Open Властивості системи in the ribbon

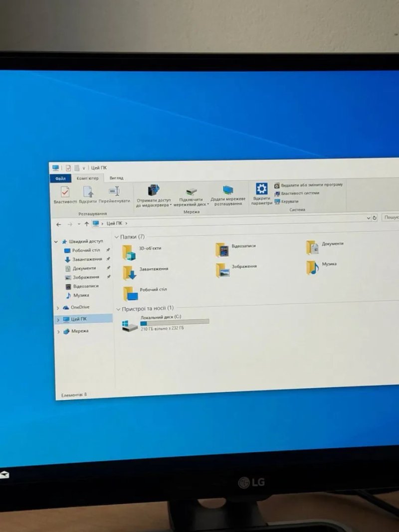click(297, 193)
